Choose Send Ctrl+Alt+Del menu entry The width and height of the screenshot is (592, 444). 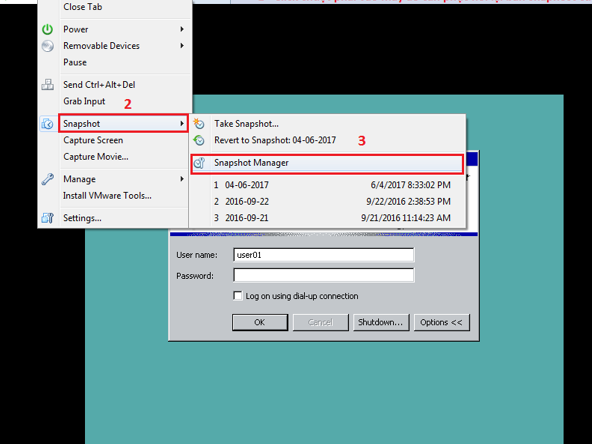point(99,85)
